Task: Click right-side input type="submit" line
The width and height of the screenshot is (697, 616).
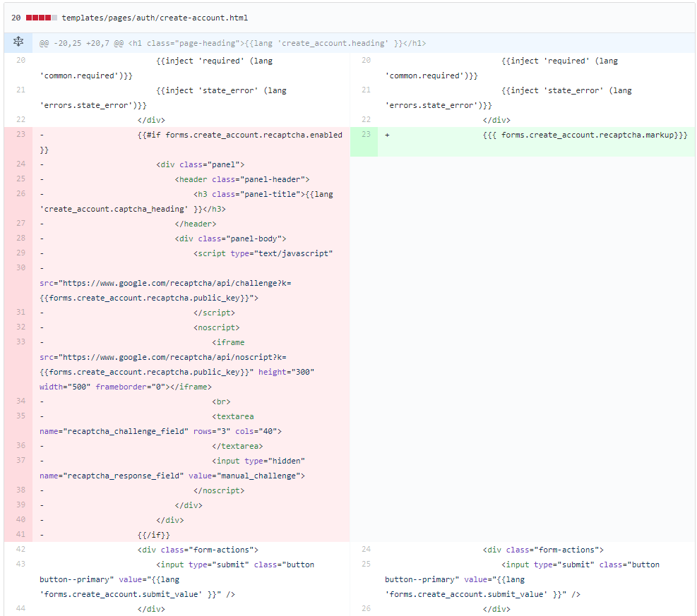Action: pos(580,565)
